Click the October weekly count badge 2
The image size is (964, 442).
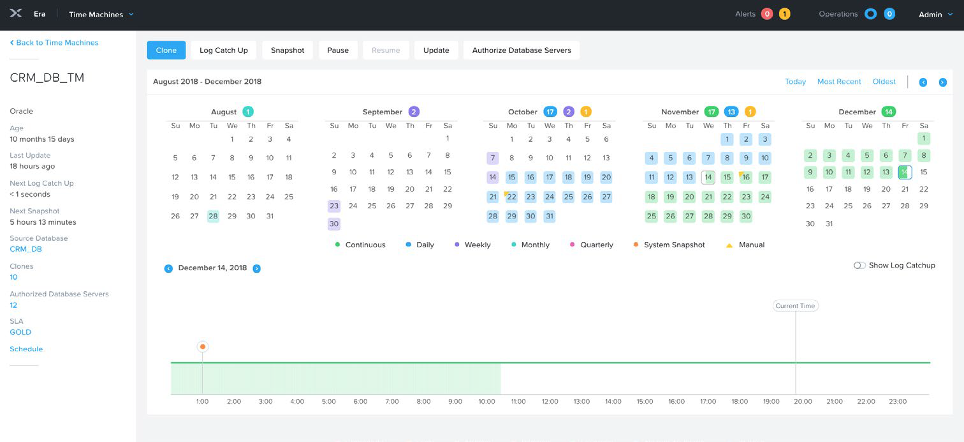(569, 112)
